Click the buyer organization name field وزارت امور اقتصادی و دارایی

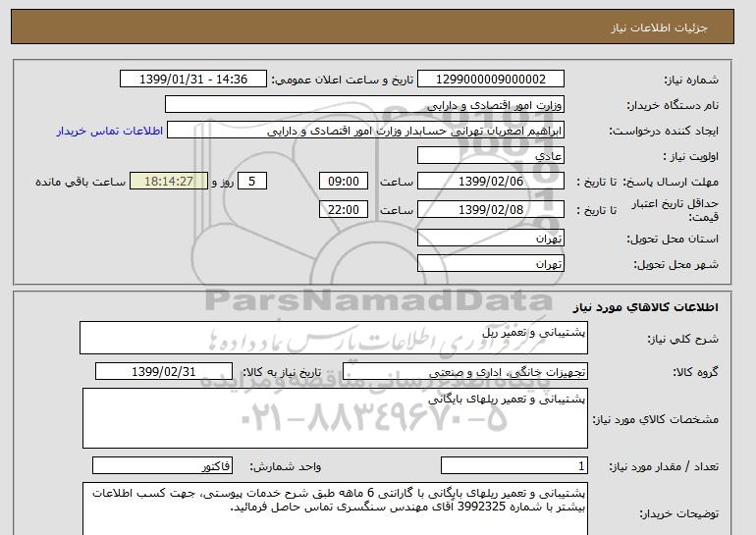[x=364, y=105]
